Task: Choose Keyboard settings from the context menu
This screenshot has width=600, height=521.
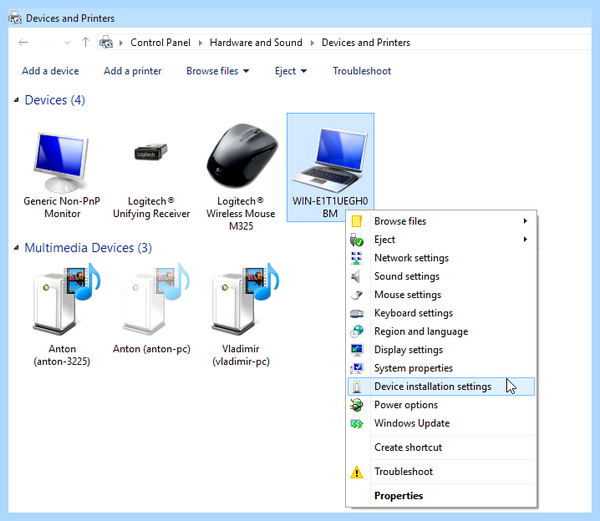Action: point(441,313)
